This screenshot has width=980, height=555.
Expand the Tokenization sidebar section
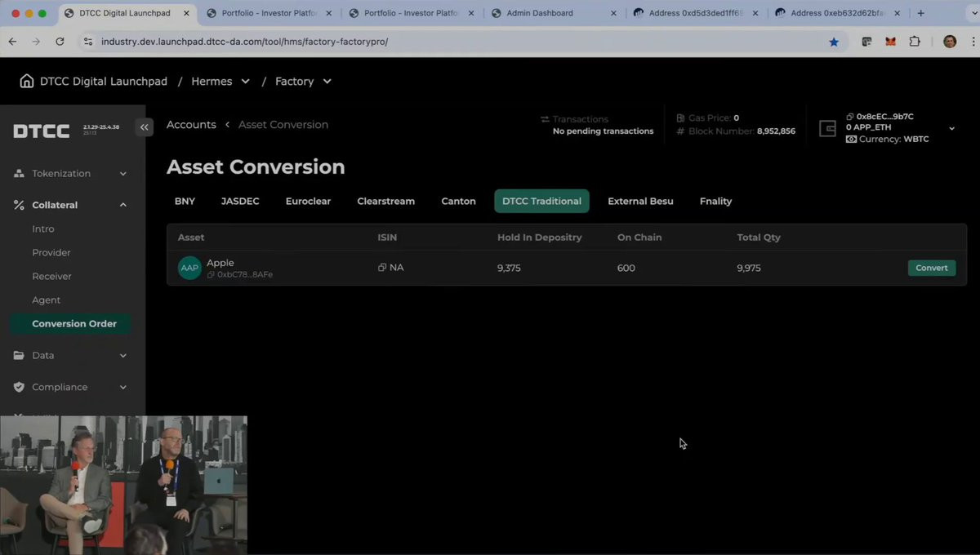(123, 174)
